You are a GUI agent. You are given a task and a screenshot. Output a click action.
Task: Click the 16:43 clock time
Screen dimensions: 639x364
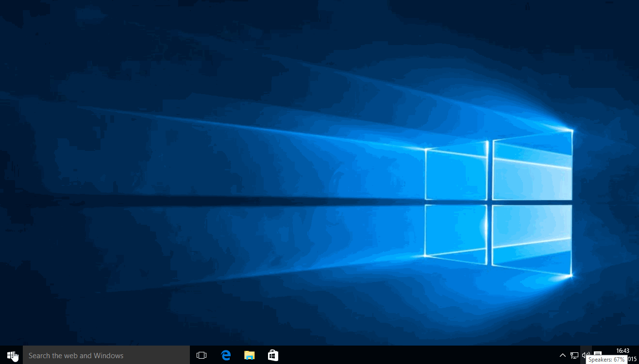(x=622, y=350)
